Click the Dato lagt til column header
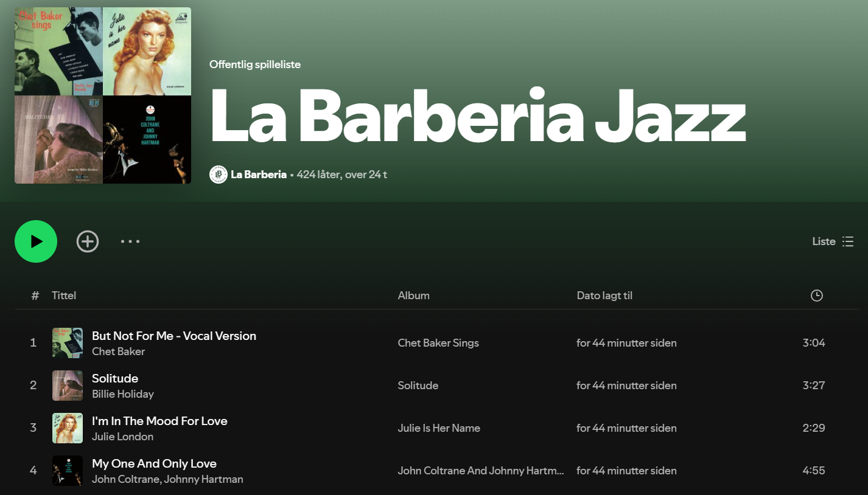Screen dimensions: 868x495 (604, 296)
